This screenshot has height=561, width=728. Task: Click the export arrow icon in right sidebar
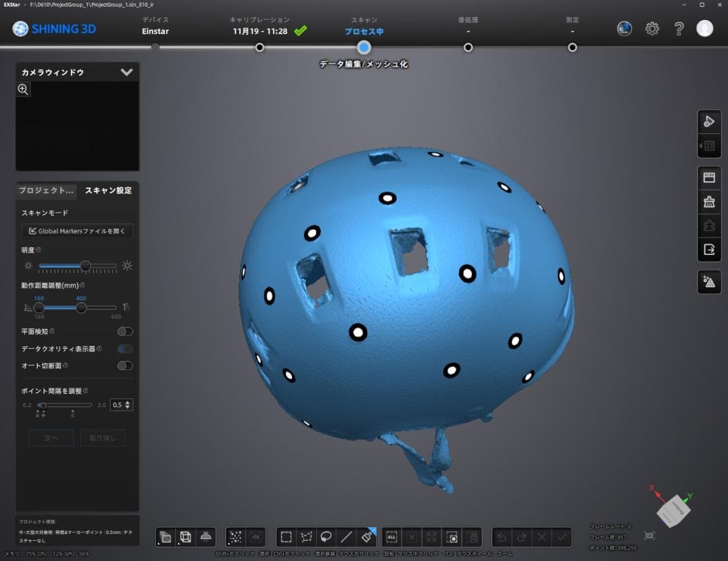click(708, 249)
